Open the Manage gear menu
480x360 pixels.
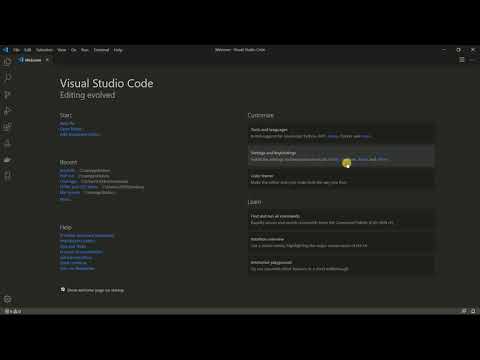7,299
